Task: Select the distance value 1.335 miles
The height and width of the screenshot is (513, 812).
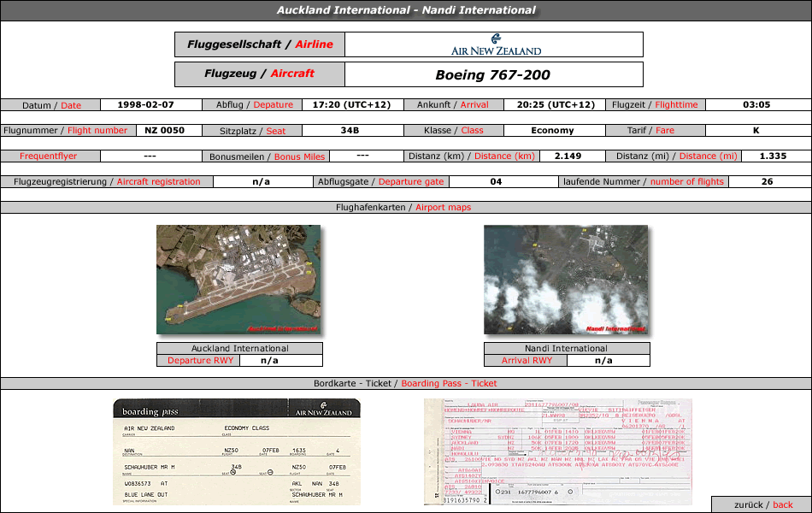Action: click(773, 156)
